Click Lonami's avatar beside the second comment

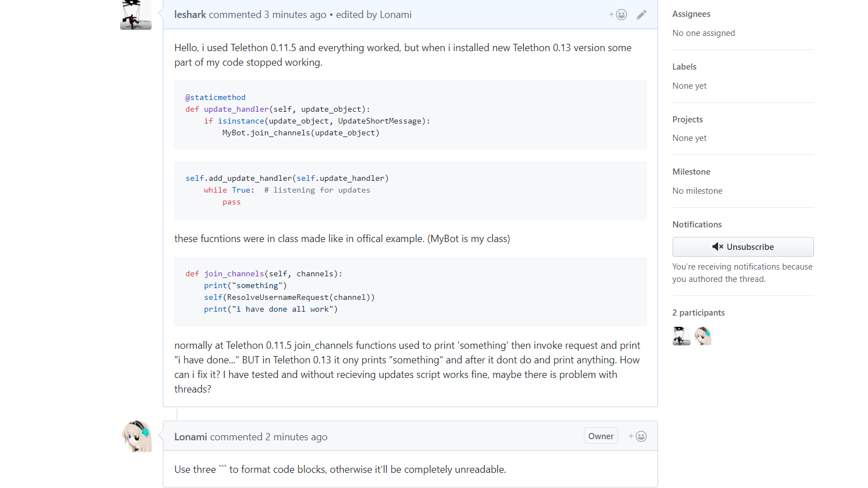coord(136,437)
